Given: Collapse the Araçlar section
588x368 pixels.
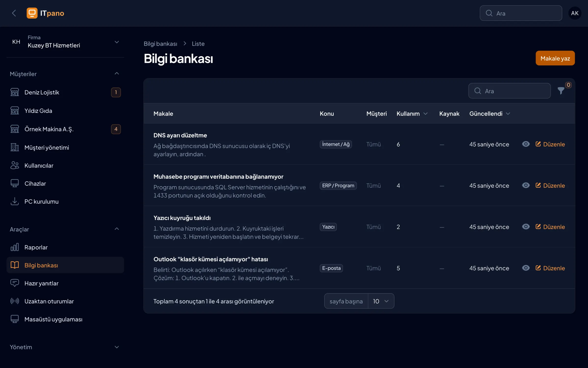Looking at the screenshot, I should (x=117, y=229).
